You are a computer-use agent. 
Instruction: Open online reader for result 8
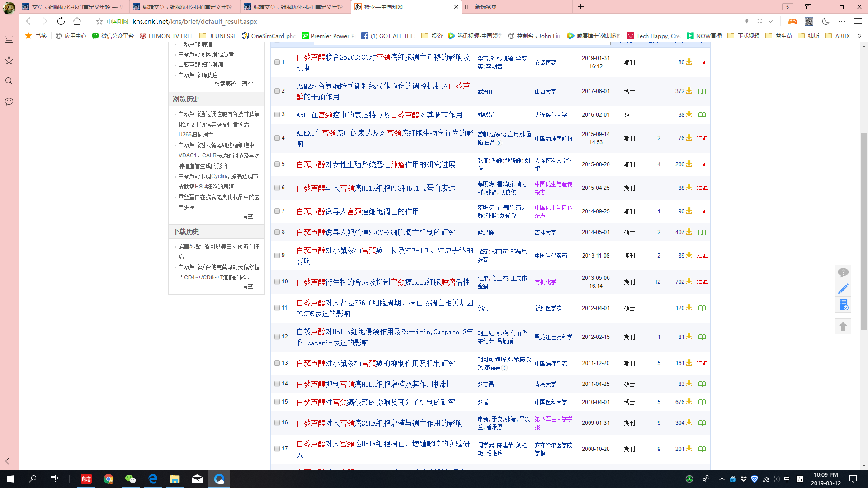702,232
